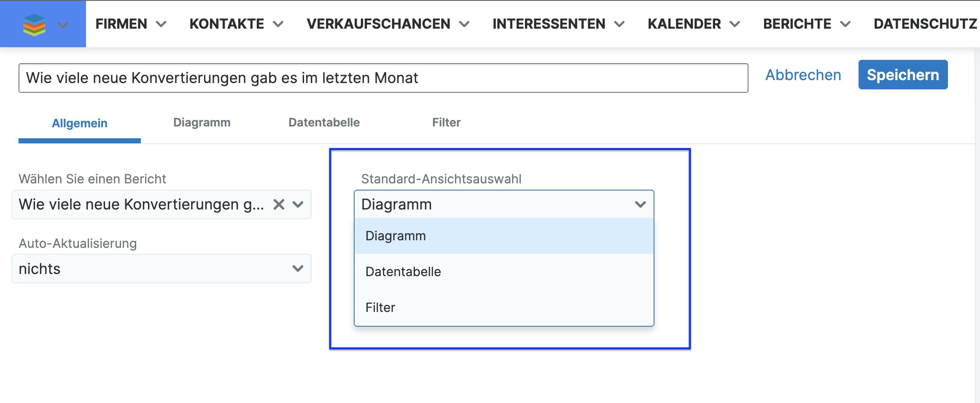Click the Abbrechen link

click(803, 75)
